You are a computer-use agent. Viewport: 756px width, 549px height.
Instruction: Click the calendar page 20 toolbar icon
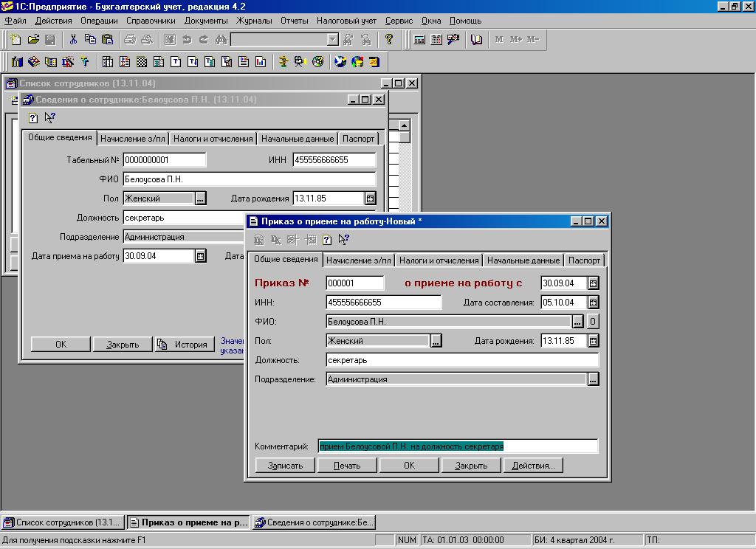[x=374, y=62]
